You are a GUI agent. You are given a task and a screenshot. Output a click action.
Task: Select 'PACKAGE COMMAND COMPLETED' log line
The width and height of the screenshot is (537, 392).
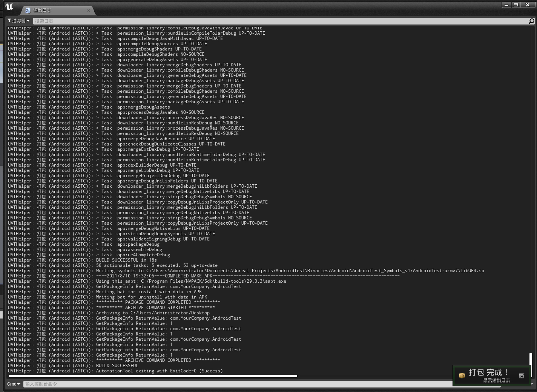[114, 302]
